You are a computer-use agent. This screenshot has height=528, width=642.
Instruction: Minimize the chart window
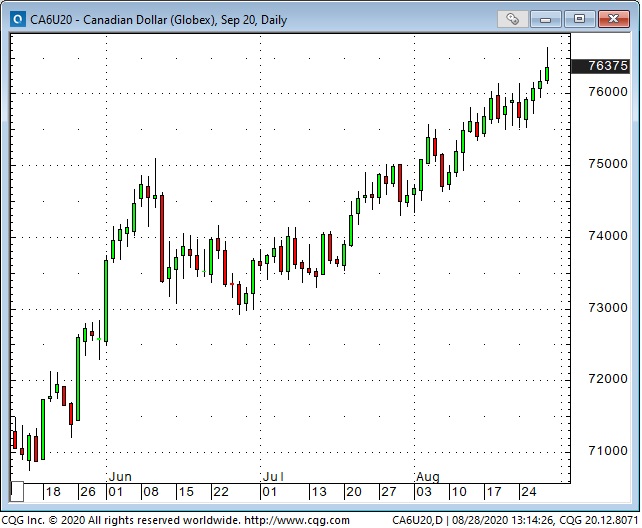coord(546,19)
